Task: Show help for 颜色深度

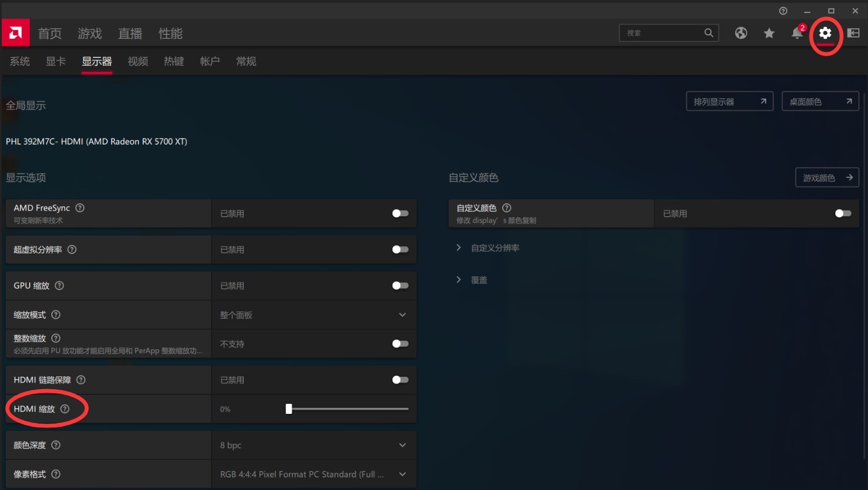Action: (56, 445)
